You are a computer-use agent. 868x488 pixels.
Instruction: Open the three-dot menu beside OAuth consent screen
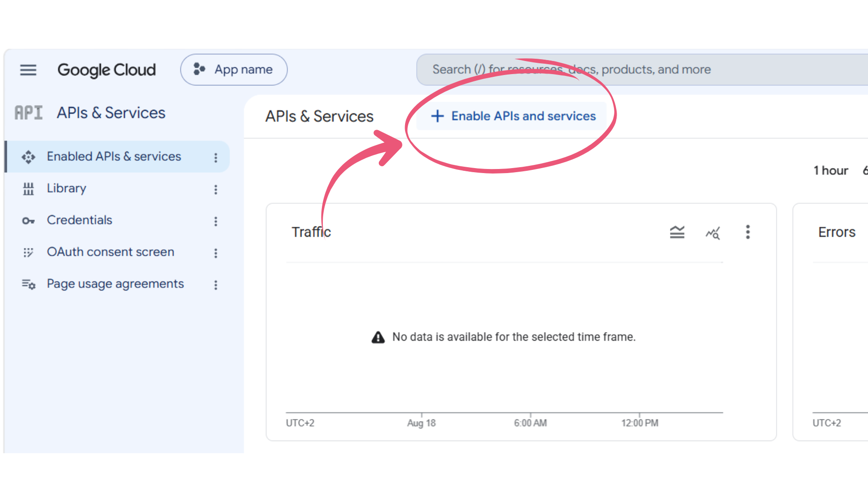click(x=216, y=253)
